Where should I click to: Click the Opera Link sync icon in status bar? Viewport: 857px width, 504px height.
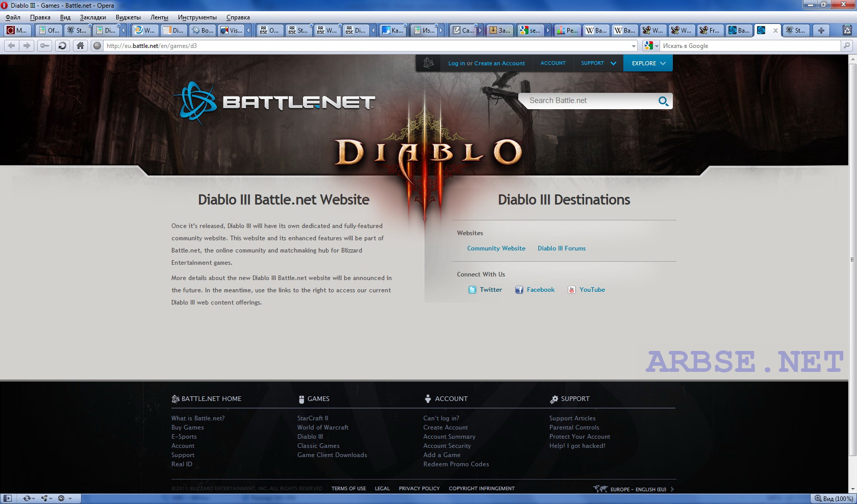[29, 498]
